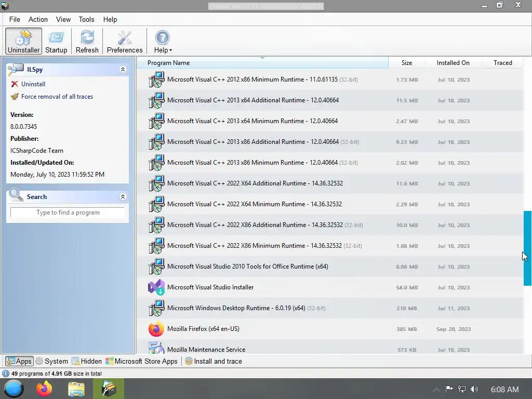This screenshot has width=532, height=399.
Task: Open Preferences from the toolbar
Action: pyautogui.click(x=125, y=42)
